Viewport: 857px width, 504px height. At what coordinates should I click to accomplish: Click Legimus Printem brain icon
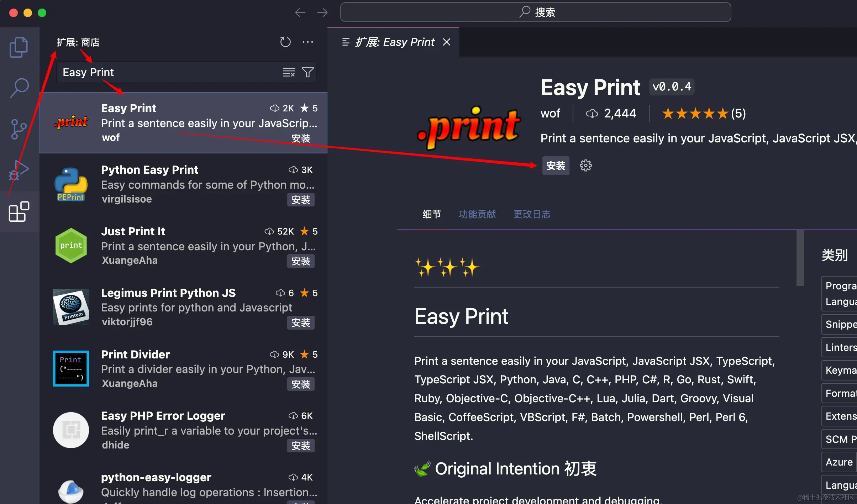71,307
